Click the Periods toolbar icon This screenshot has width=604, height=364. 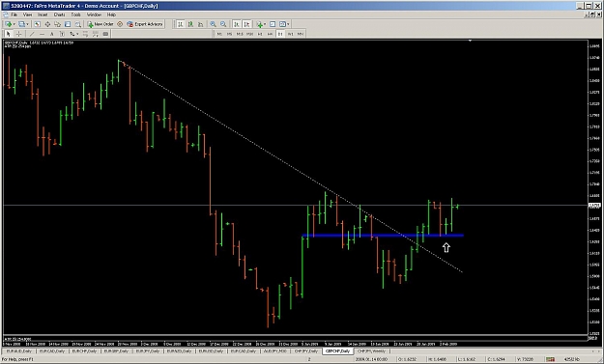pos(273,24)
